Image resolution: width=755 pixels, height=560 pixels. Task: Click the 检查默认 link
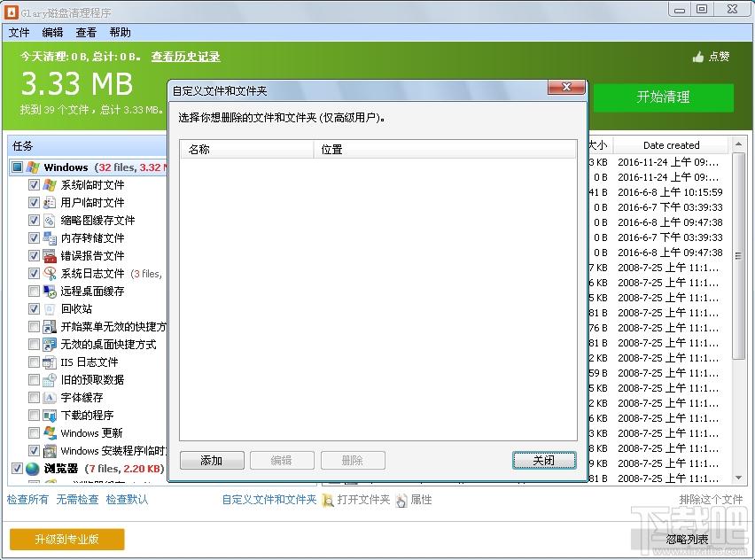point(127,500)
